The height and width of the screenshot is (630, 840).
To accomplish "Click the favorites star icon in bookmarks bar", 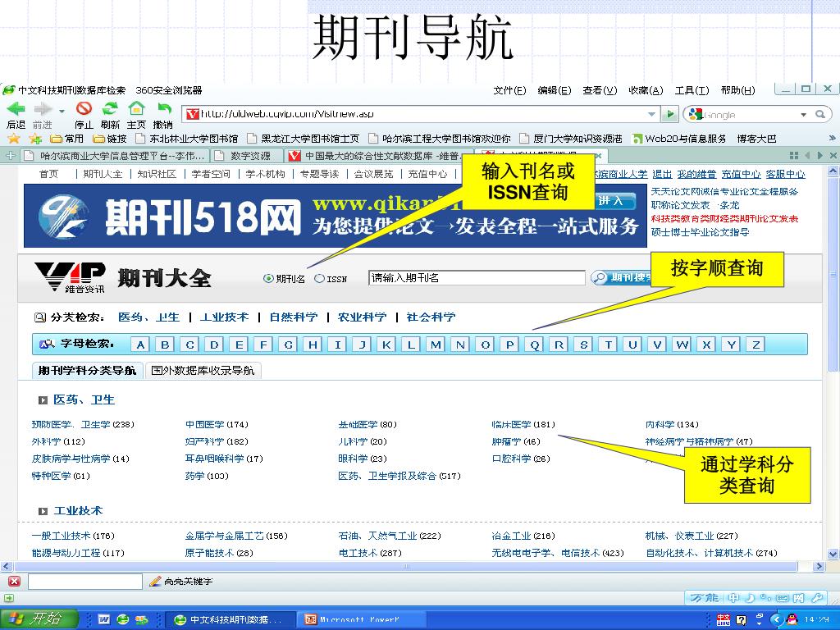I will [x=13, y=139].
